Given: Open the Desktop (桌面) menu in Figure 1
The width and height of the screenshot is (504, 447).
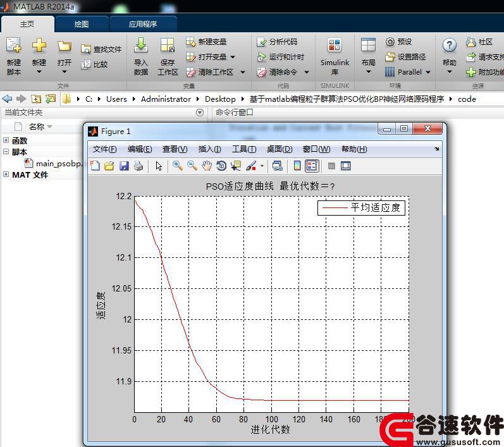Looking at the screenshot, I should tap(280, 149).
